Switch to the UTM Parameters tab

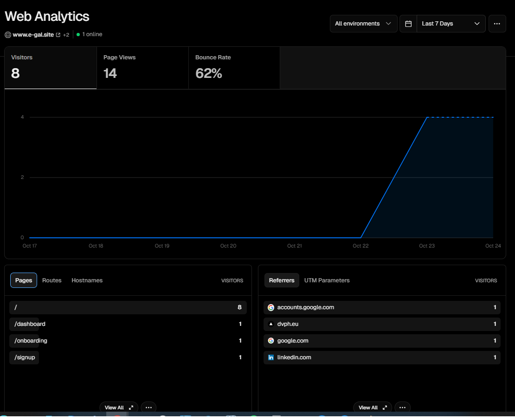point(327,280)
